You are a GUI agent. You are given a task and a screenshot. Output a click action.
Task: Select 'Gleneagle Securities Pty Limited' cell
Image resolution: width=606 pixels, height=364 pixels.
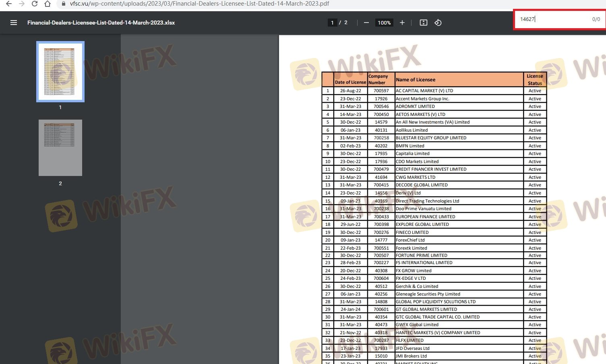point(459,294)
